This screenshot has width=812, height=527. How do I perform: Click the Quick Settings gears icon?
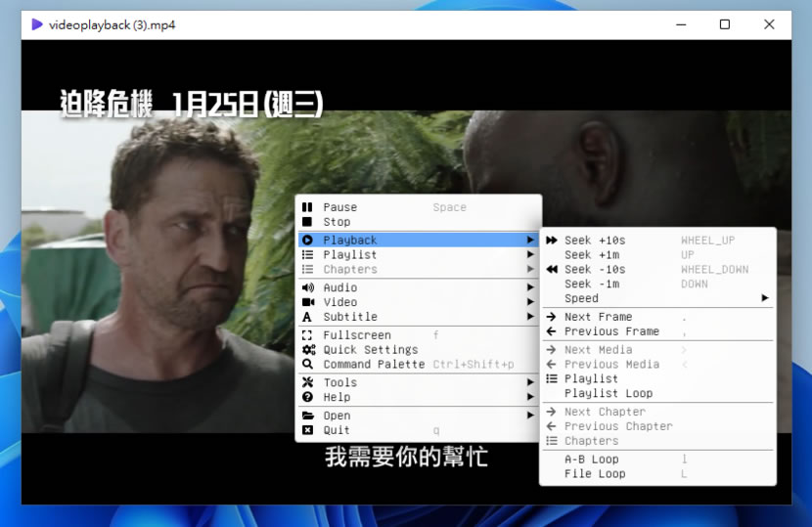[x=307, y=350]
